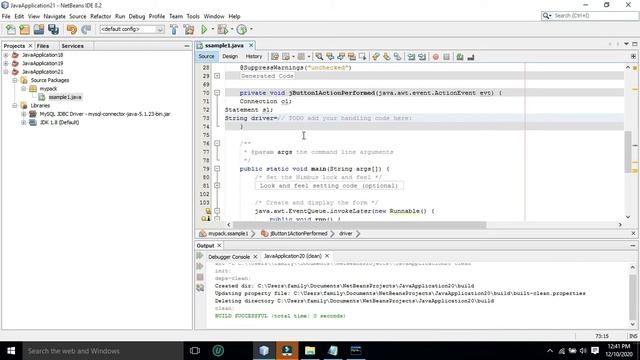Screen dimensions: 640x360
Task: Click the Build Project hammer icon
Action: coord(174,29)
